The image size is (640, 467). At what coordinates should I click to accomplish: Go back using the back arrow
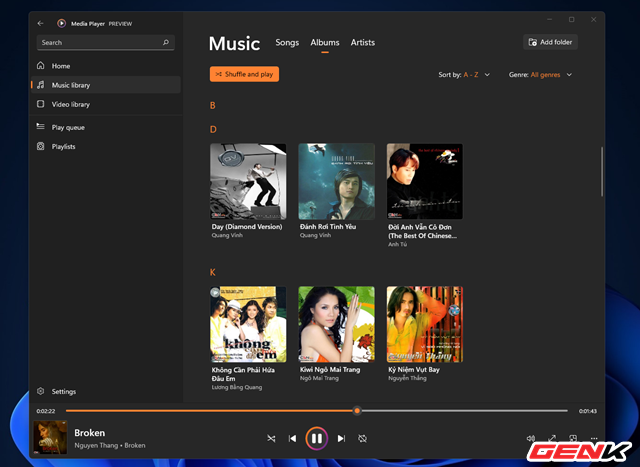(x=40, y=23)
